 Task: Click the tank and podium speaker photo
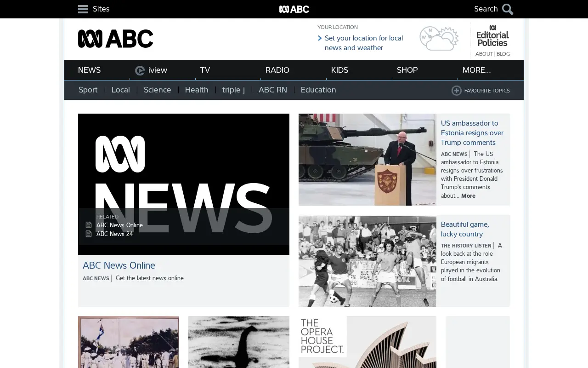367,160
